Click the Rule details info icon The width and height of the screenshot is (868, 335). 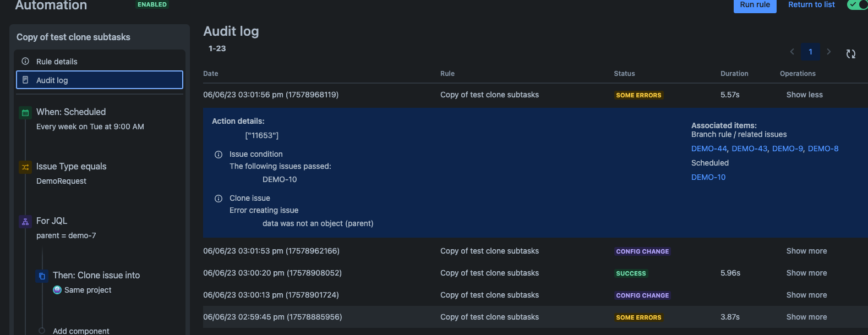click(25, 61)
